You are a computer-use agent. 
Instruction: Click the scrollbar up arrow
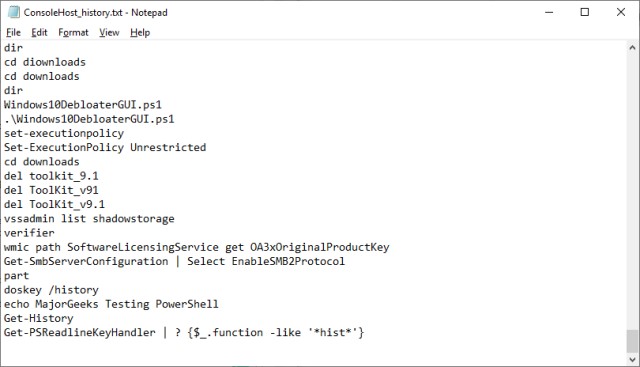tap(632, 47)
